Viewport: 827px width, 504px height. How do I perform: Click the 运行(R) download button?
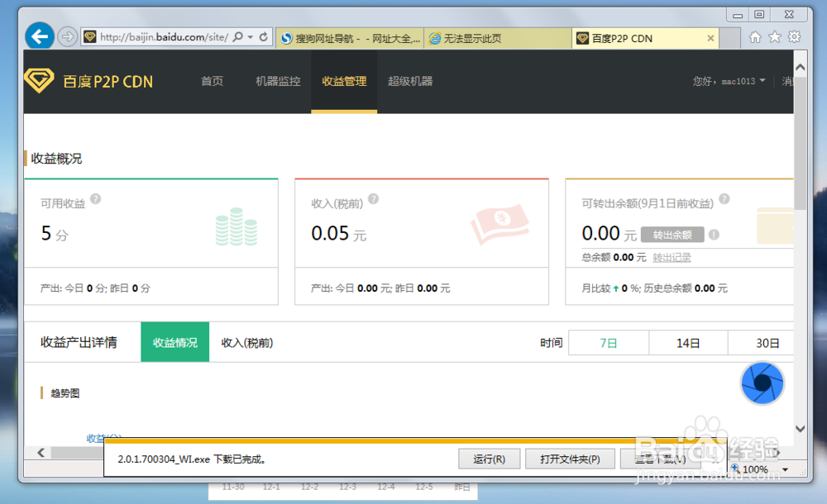[x=489, y=459]
